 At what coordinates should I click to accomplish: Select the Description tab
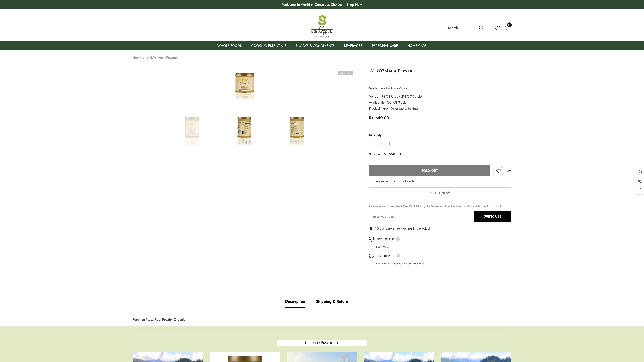click(x=295, y=302)
